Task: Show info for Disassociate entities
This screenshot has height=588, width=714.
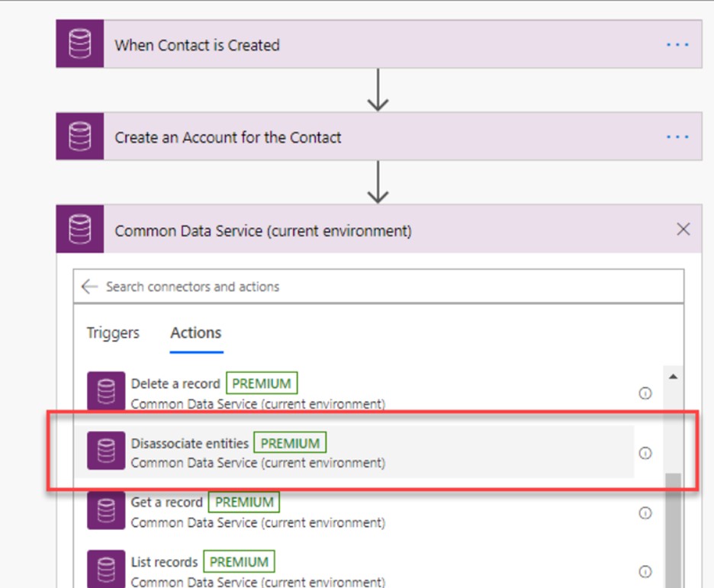Action: (645, 453)
